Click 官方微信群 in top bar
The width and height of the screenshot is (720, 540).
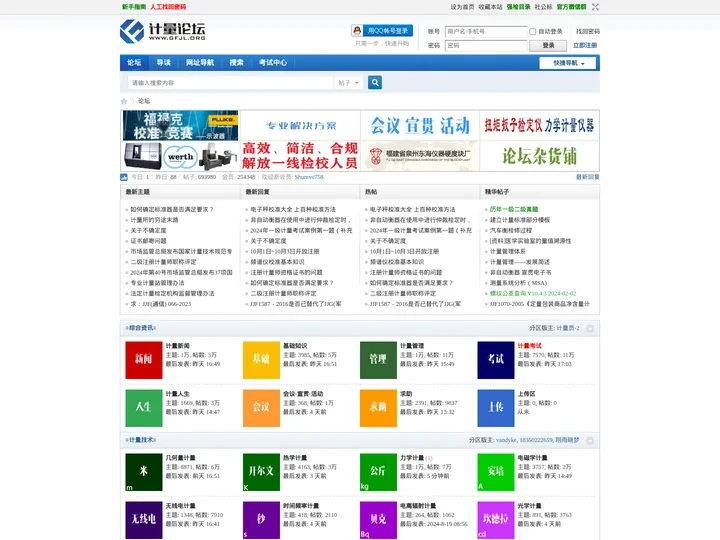[572, 7]
